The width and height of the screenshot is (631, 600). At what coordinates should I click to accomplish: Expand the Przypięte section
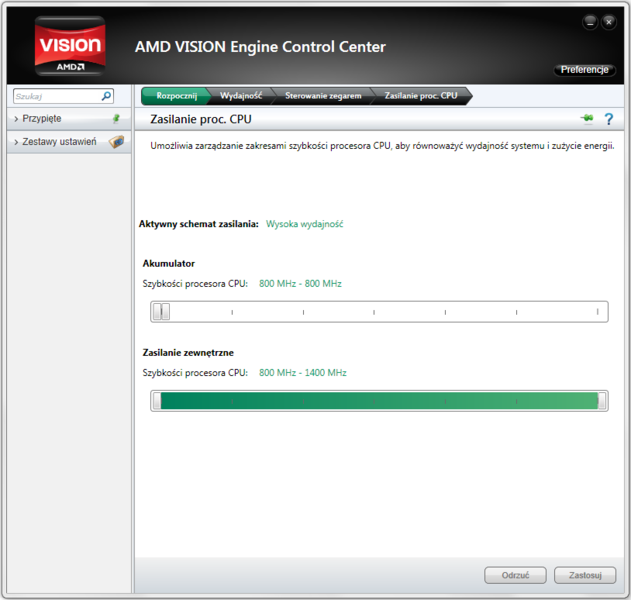67,119
